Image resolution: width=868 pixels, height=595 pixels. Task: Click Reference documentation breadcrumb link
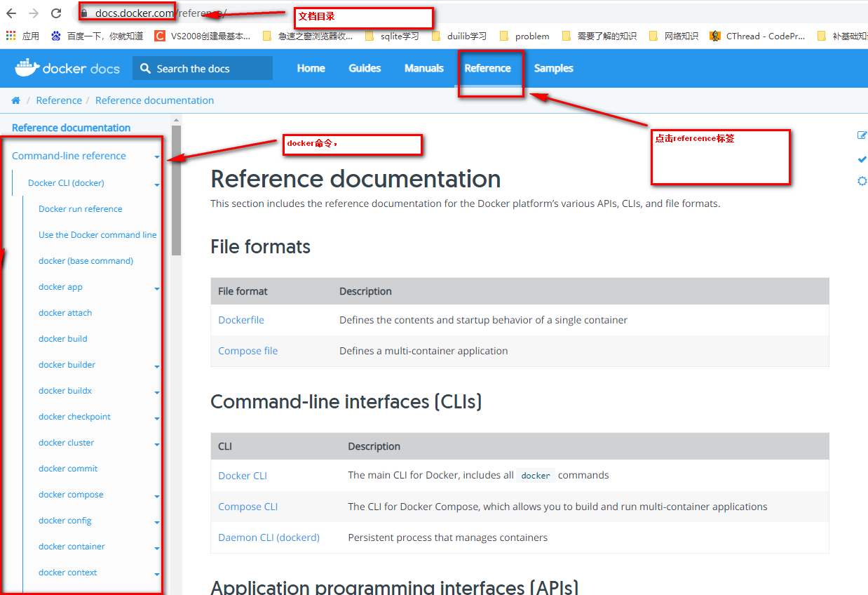point(154,100)
